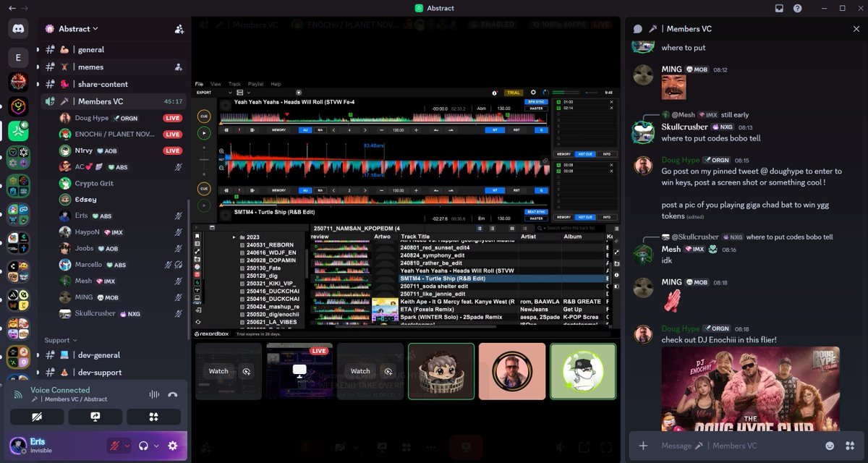Open the share-content channel
Image resolution: width=868 pixels, height=463 pixels.
click(x=114, y=84)
